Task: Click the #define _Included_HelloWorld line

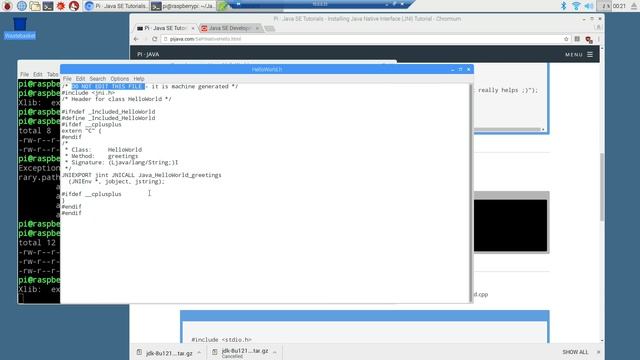Action: (x=109, y=118)
